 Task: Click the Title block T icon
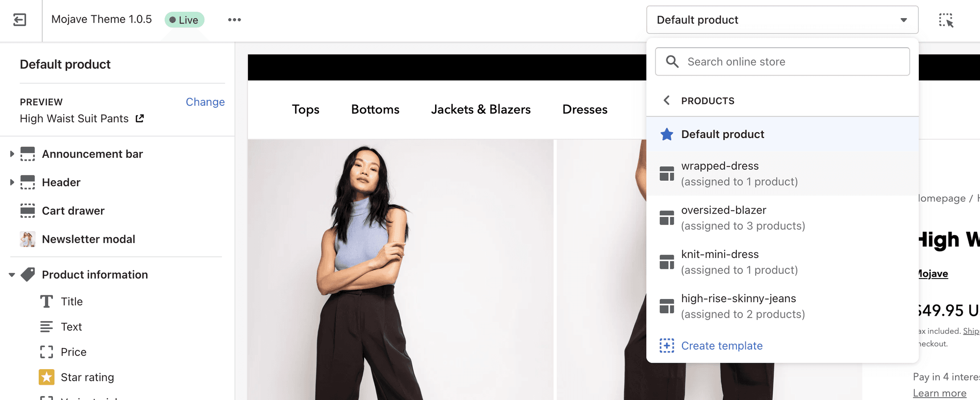coord(47,301)
